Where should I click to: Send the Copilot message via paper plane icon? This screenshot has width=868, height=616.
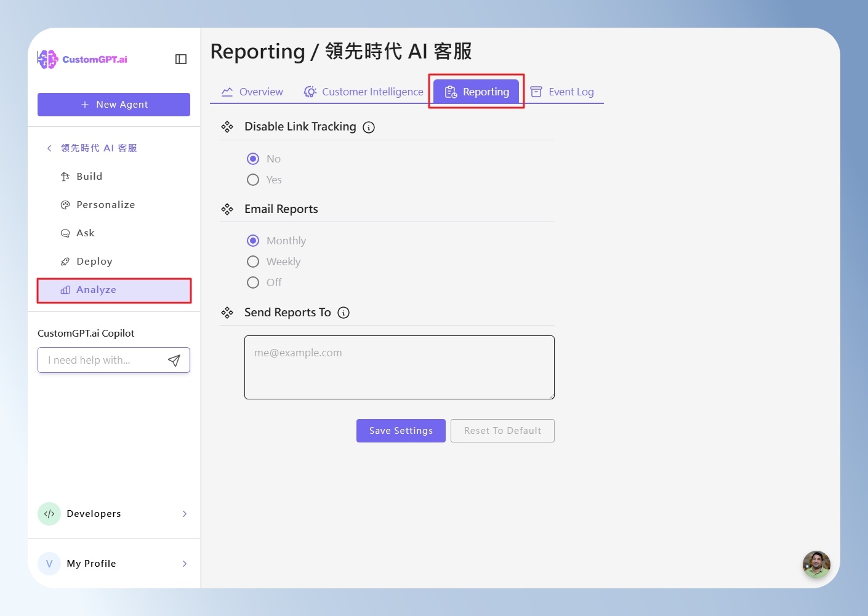click(174, 361)
